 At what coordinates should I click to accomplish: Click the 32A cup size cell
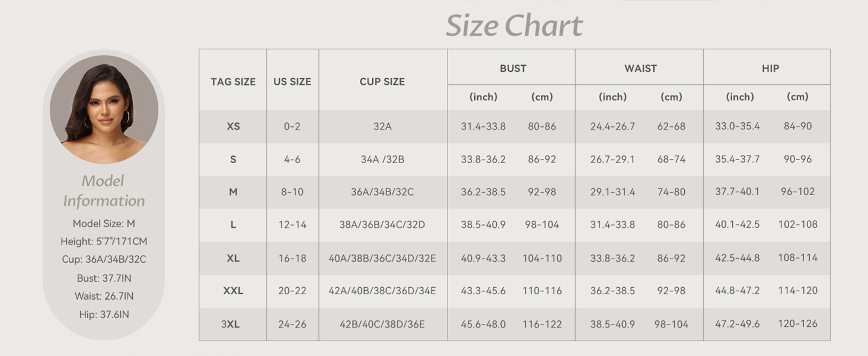click(382, 126)
